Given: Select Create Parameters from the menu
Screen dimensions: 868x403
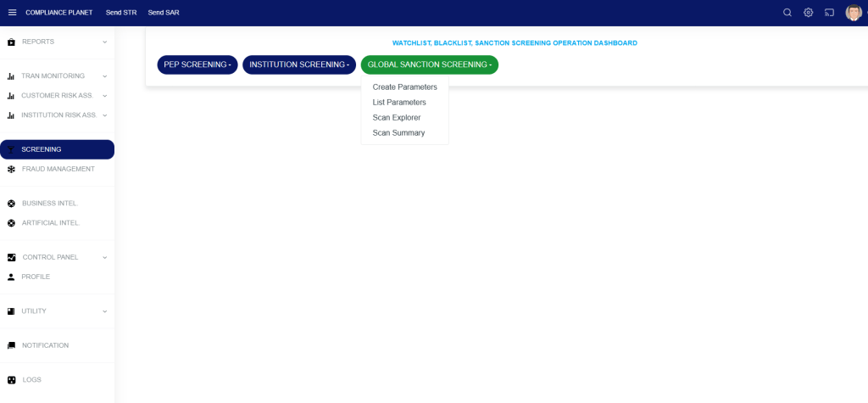Looking at the screenshot, I should [x=404, y=87].
